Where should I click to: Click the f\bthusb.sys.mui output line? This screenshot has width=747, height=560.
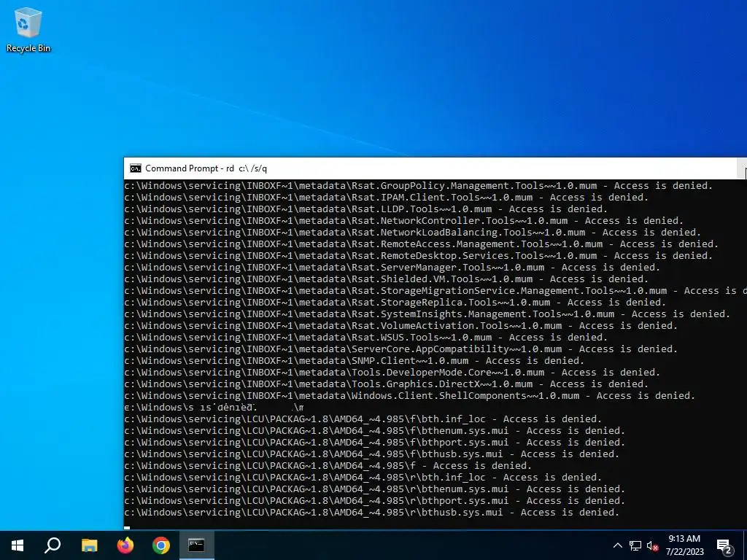click(371, 454)
